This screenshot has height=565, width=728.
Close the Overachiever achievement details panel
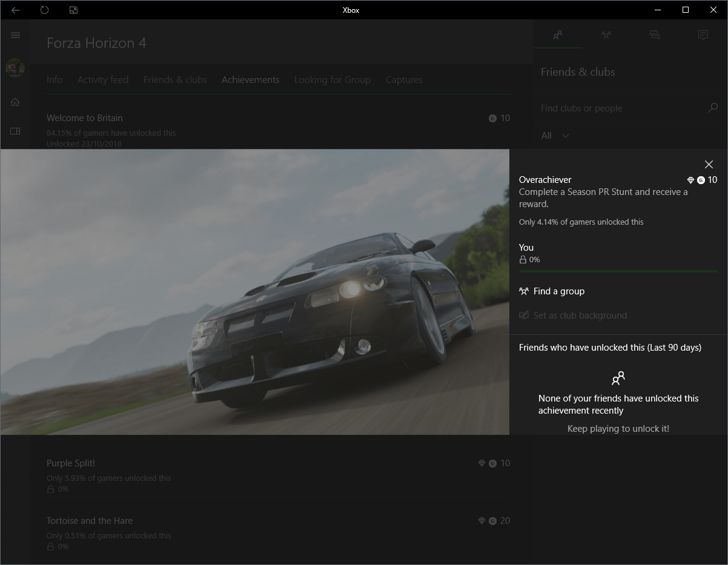(709, 164)
